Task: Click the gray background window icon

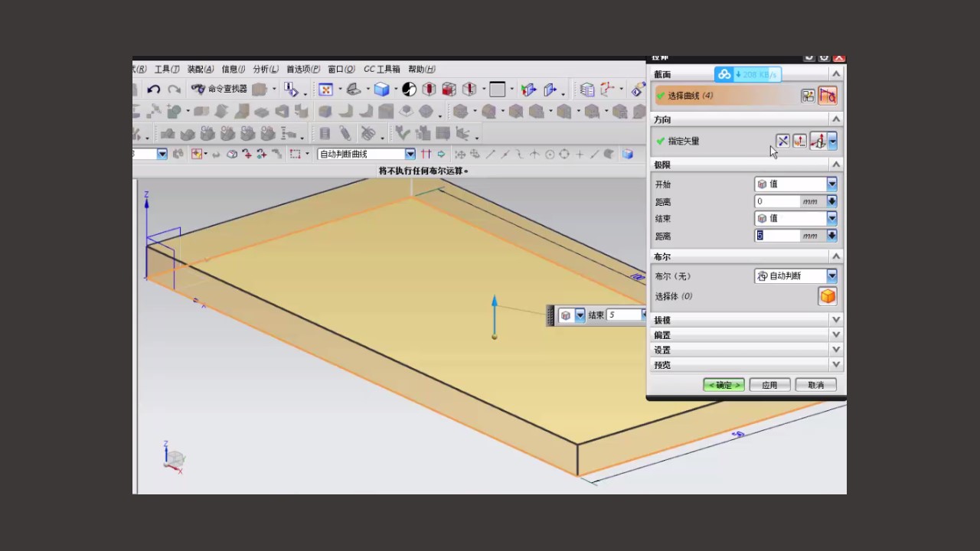Action: pyautogui.click(x=498, y=90)
